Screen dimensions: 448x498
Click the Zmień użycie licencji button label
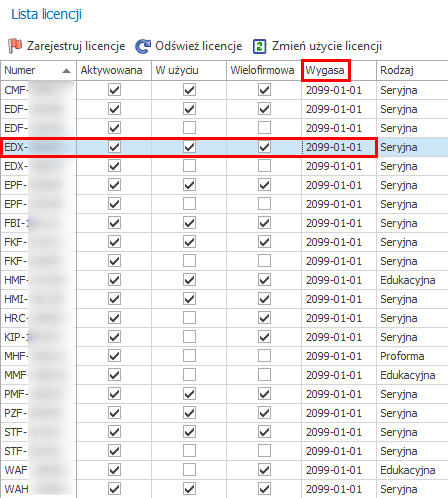point(327,46)
